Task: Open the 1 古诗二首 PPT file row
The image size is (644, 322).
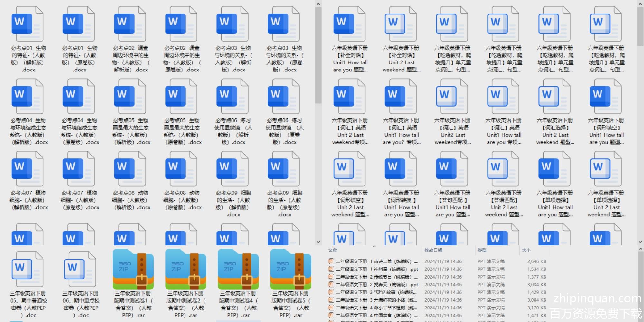Action: click(377, 261)
